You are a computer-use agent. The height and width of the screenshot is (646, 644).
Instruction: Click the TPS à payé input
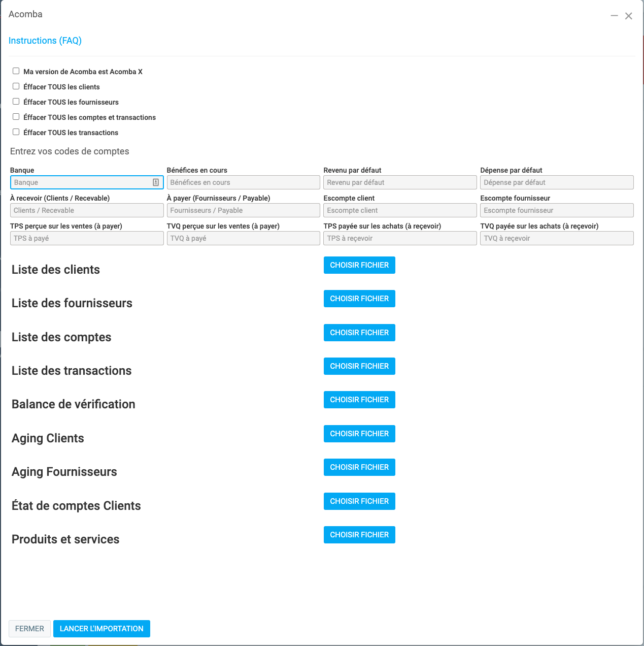[x=87, y=238]
